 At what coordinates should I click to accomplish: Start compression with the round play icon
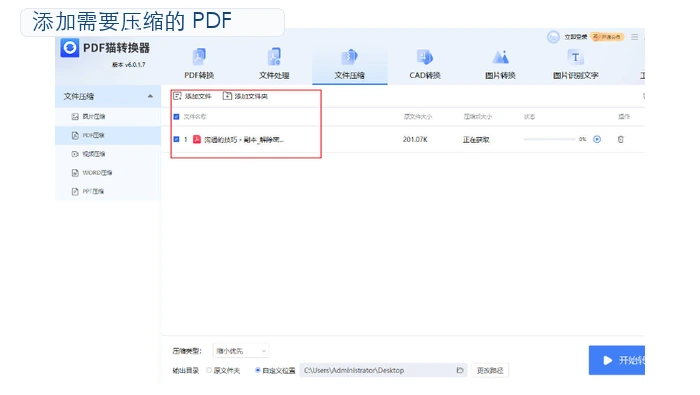coord(597,139)
